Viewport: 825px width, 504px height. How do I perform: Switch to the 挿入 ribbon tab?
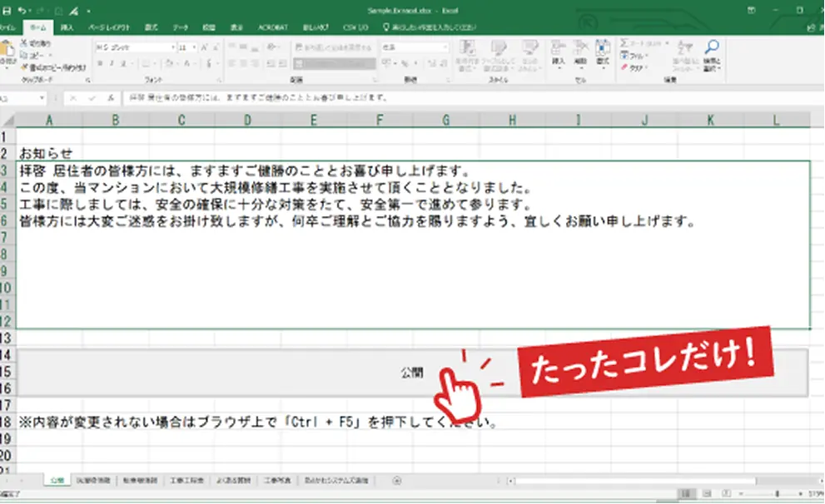click(x=67, y=27)
